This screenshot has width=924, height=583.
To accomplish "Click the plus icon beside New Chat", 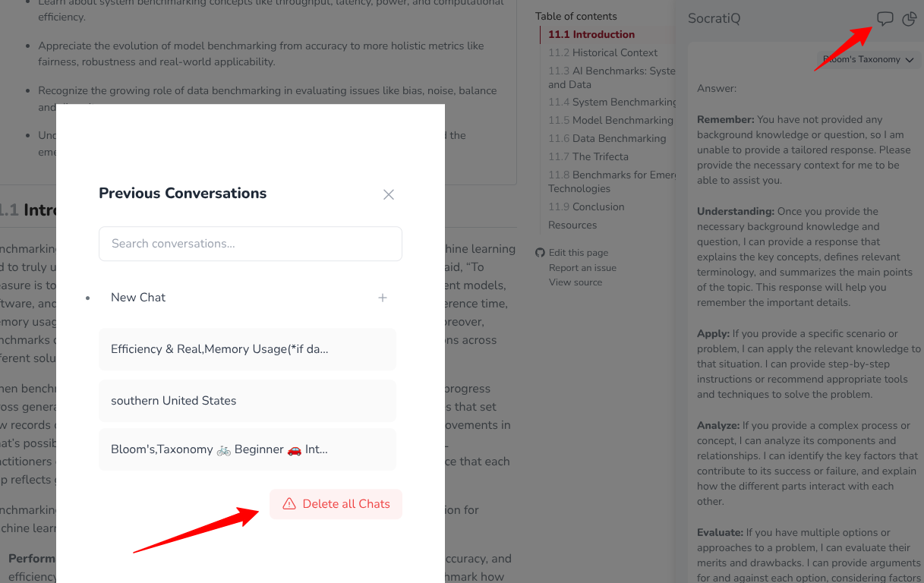I will point(383,298).
